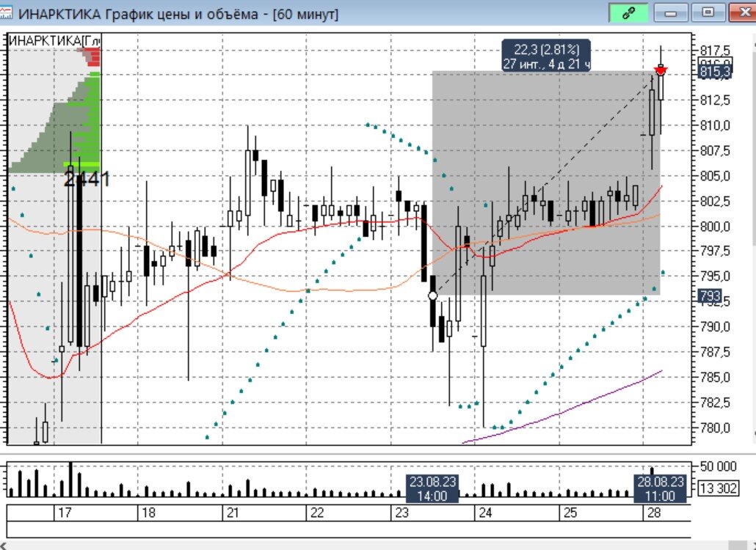Click the 785,0 price axis label

click(715, 377)
